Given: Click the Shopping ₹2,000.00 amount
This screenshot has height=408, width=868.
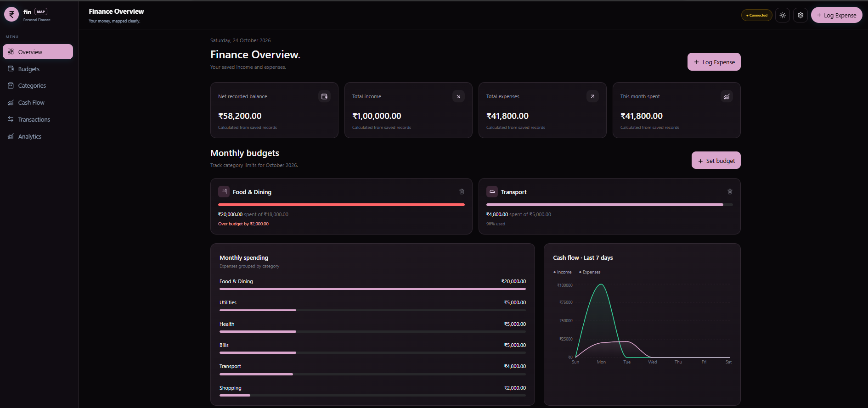Looking at the screenshot, I should coord(515,388).
